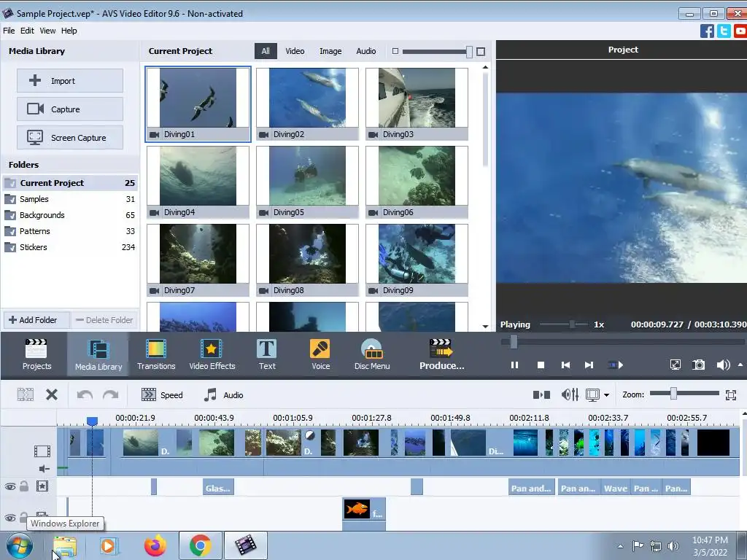Viewport: 747px width, 560px height.
Task: Click scroll down arrow in media library
Action: point(485,327)
